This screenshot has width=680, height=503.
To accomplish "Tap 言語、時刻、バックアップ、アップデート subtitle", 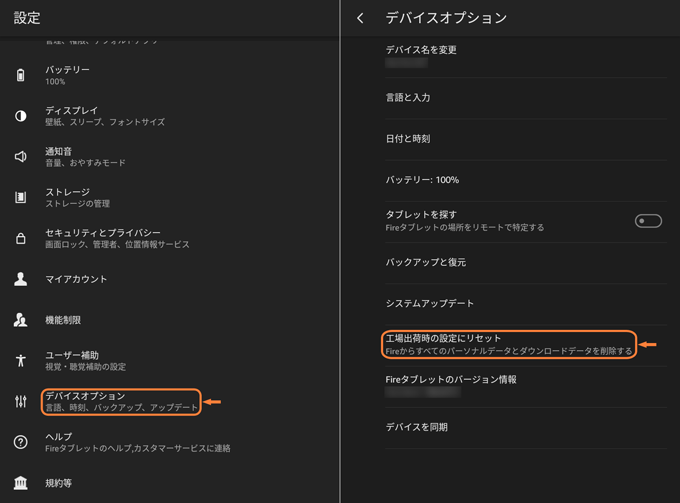I will tap(121, 408).
